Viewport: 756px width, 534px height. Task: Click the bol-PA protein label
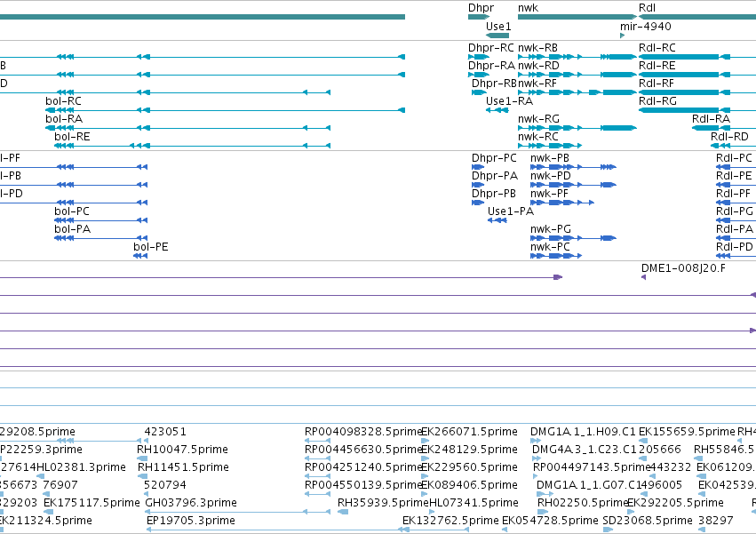coord(72,229)
